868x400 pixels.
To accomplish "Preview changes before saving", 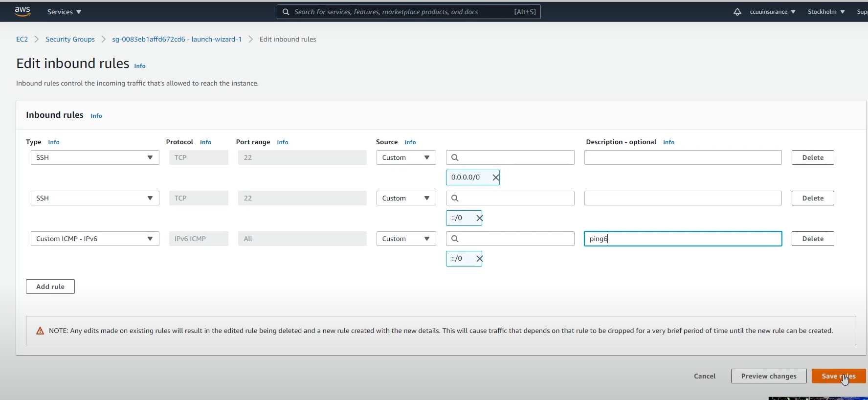I will pos(769,376).
